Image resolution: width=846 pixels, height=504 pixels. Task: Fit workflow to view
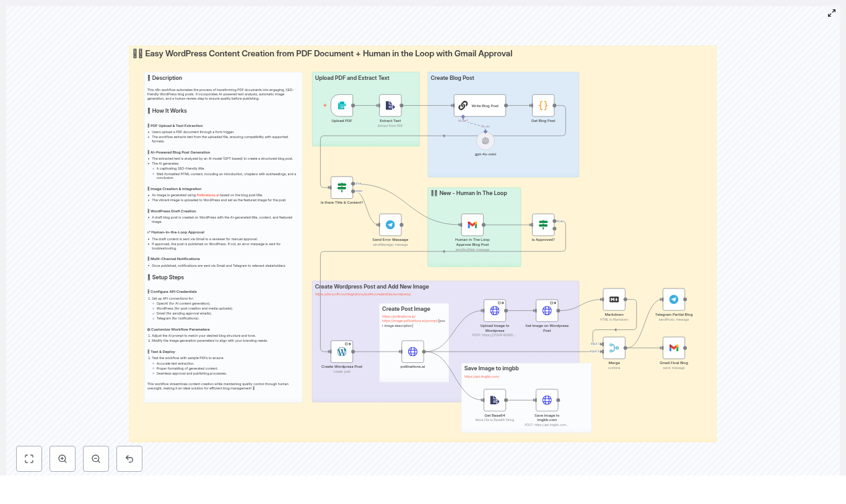29,459
